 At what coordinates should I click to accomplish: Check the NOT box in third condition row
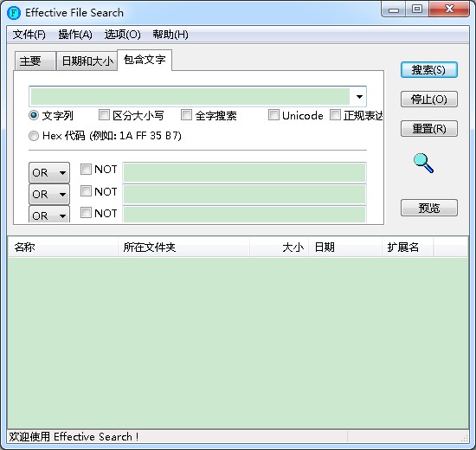pos(86,213)
